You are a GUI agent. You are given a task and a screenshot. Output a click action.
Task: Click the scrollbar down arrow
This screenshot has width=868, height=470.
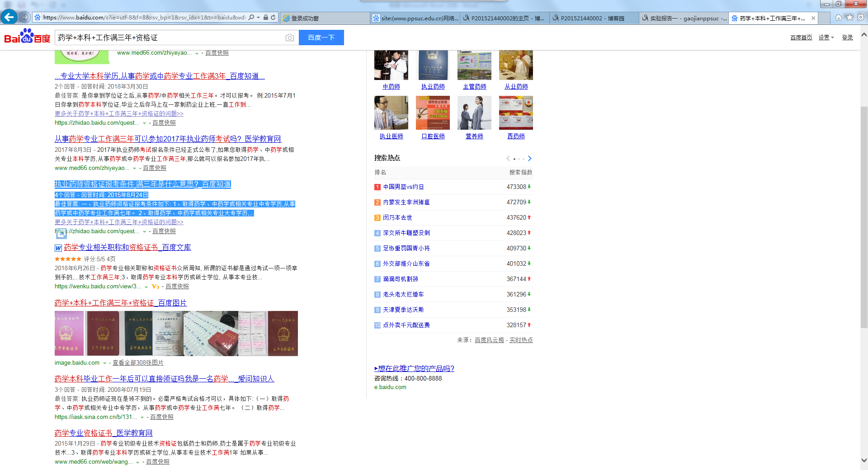pos(864,461)
